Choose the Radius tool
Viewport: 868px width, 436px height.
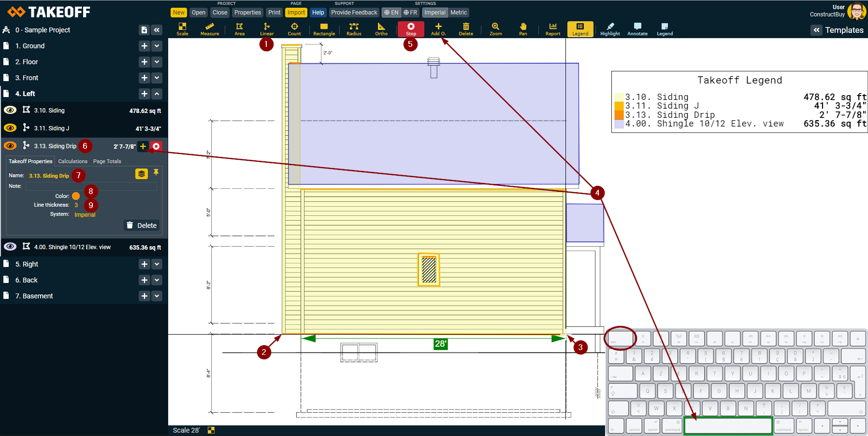point(354,29)
